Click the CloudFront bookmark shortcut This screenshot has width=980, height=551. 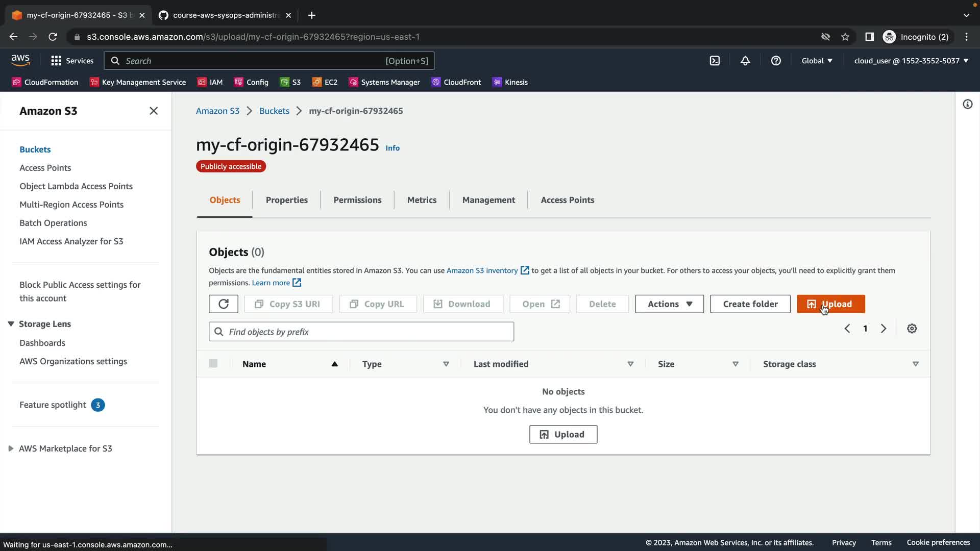(x=456, y=82)
